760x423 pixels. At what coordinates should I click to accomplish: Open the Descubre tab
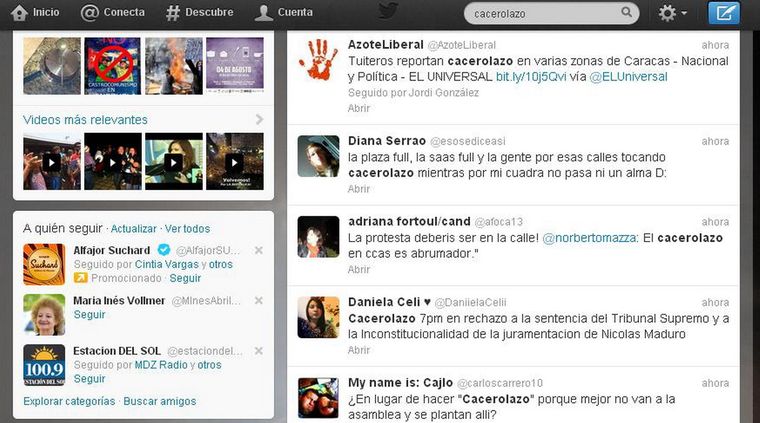(x=199, y=13)
